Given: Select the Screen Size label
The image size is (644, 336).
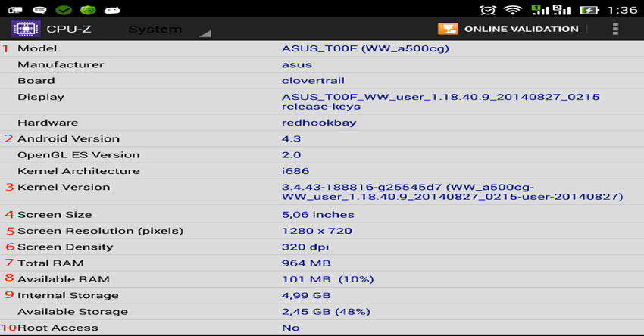Looking at the screenshot, I should pos(55,215).
